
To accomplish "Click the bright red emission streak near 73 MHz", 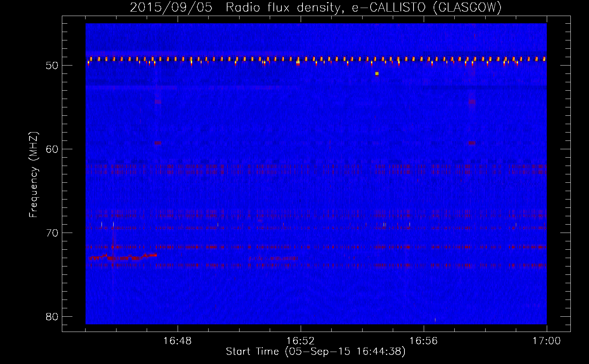I will pyautogui.click(x=123, y=257).
